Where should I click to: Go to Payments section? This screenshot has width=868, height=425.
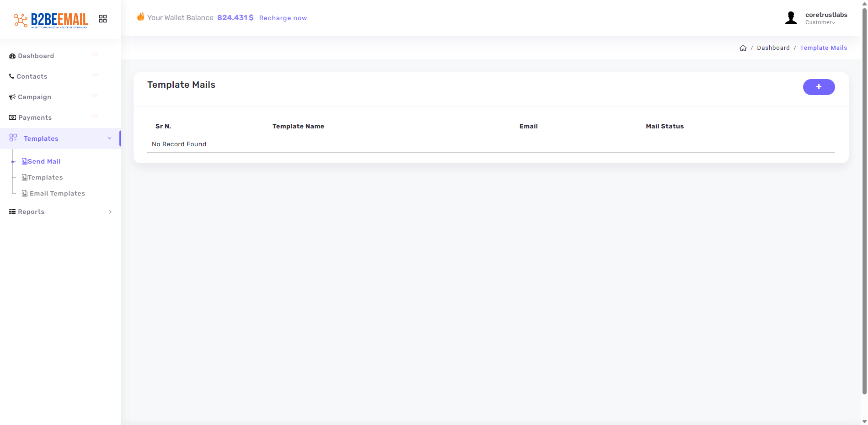click(x=35, y=117)
